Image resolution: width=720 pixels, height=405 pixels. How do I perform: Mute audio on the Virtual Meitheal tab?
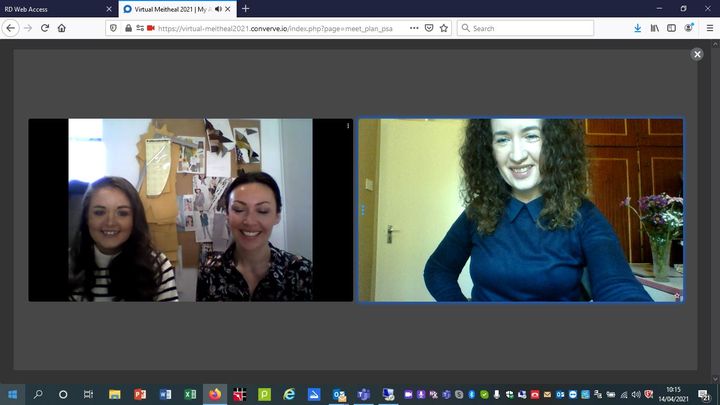pos(218,8)
